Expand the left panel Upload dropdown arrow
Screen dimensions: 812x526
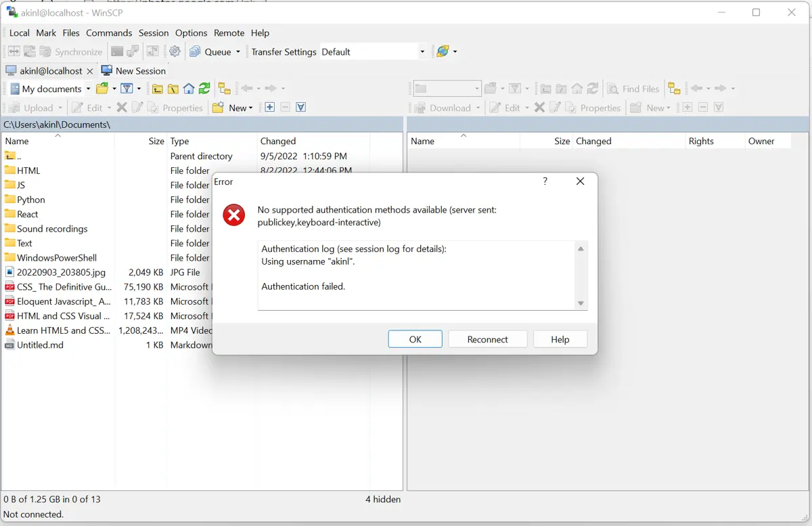pos(60,108)
